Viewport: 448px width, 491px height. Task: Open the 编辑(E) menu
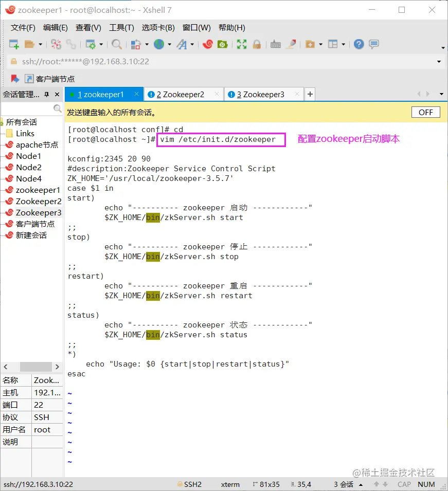click(56, 28)
